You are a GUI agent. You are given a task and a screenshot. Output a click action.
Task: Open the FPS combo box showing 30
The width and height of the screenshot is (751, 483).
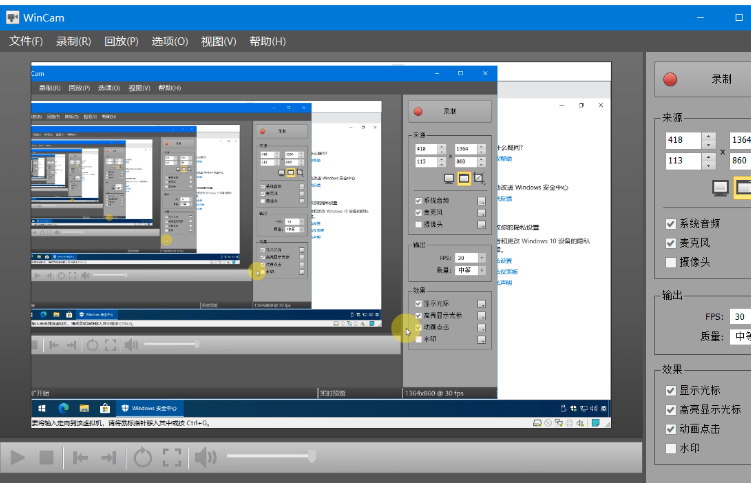[740, 317]
